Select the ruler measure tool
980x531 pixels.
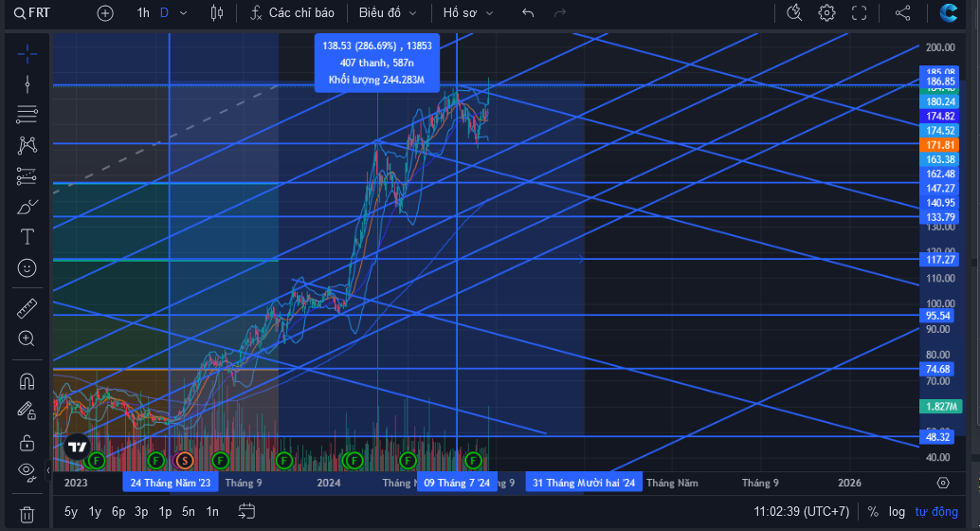click(27, 308)
